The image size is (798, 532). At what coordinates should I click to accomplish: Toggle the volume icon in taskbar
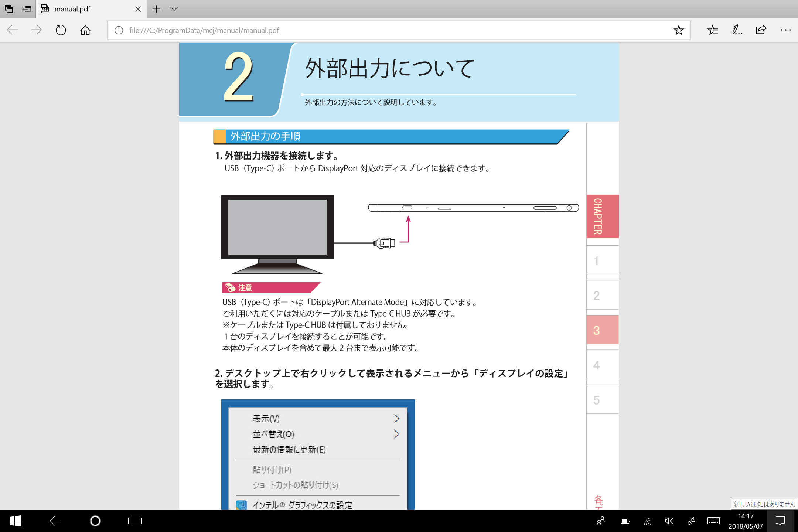669,521
